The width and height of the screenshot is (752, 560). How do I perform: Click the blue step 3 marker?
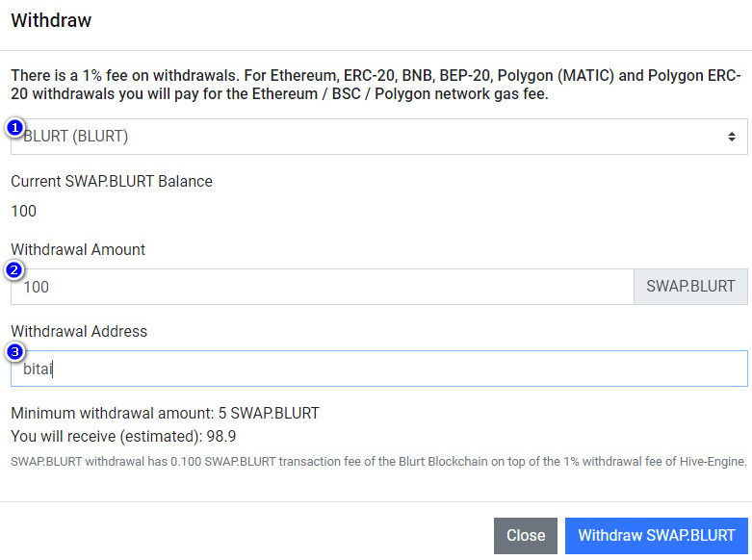tap(14, 352)
